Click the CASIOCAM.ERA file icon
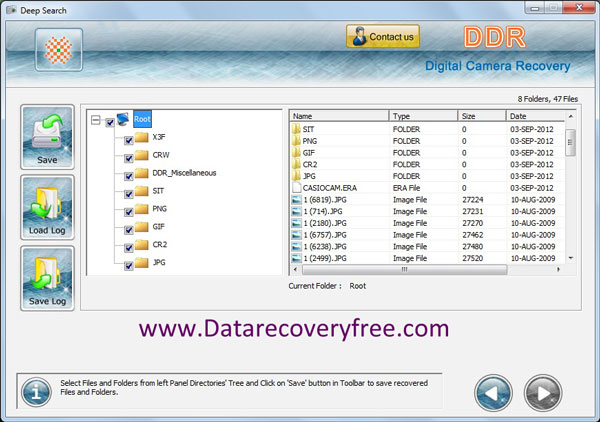 click(297, 187)
